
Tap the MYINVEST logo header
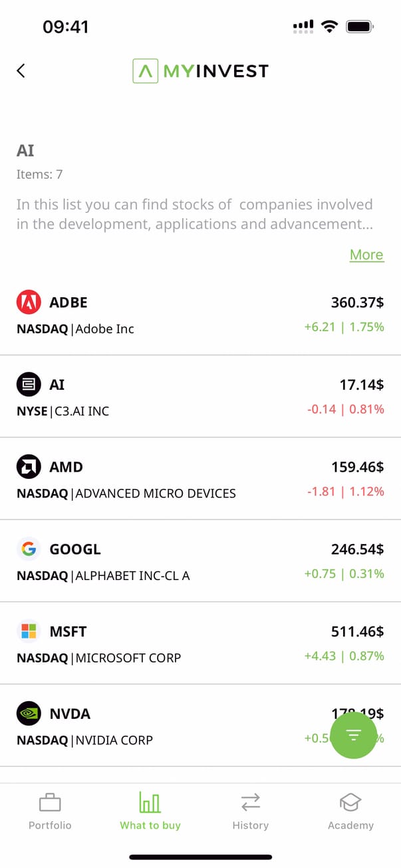[200, 71]
